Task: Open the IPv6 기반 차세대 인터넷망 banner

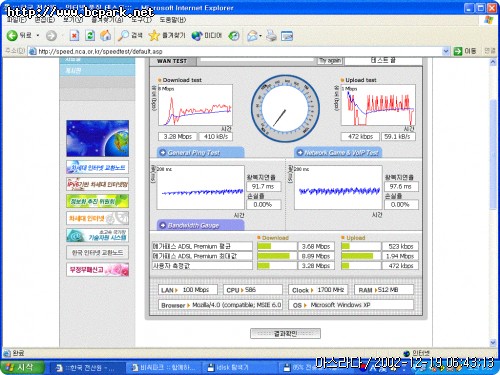Action: pyautogui.click(x=97, y=184)
